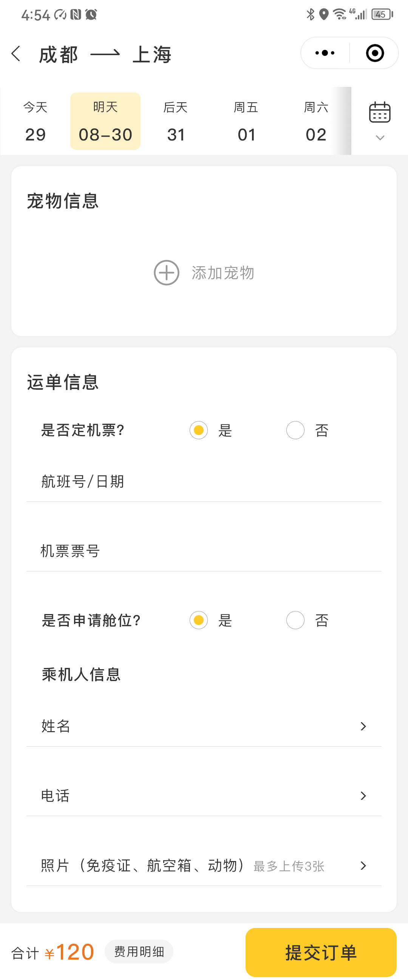Image resolution: width=408 pixels, height=980 pixels.
Task: Expand the 电话 row chevron
Action: coord(363,795)
